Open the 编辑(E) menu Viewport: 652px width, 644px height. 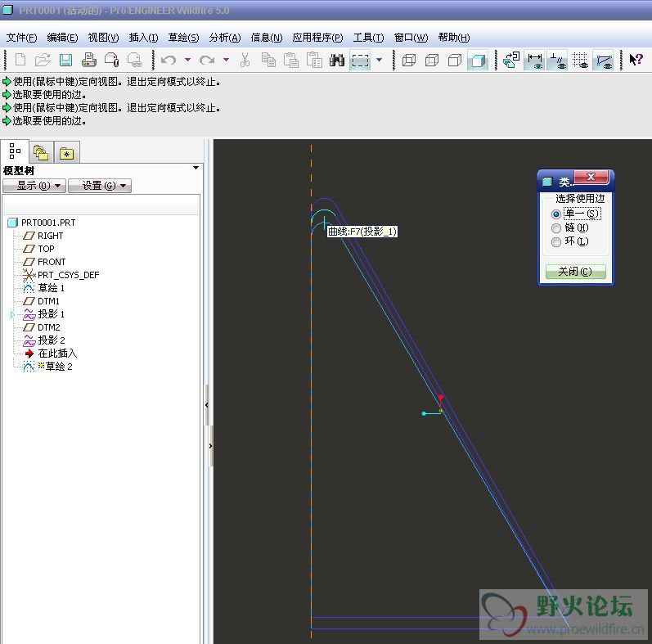pyautogui.click(x=62, y=38)
